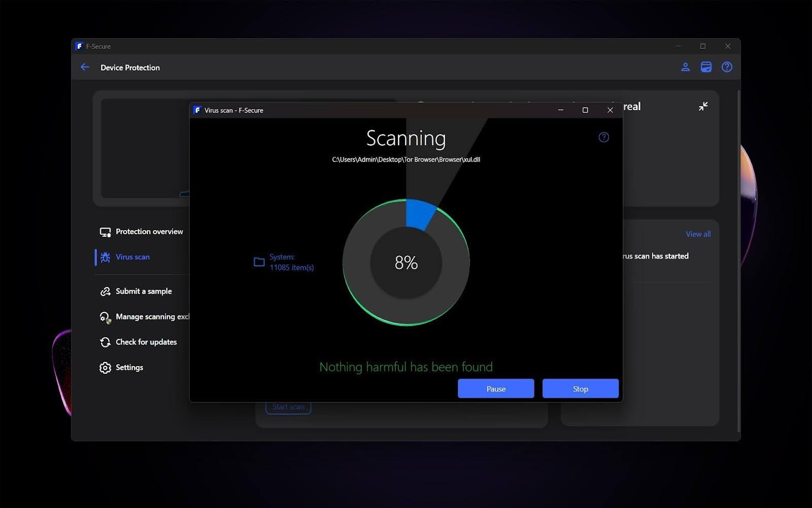Maximize the main F-Secure window
The image size is (812, 508).
[703, 46]
